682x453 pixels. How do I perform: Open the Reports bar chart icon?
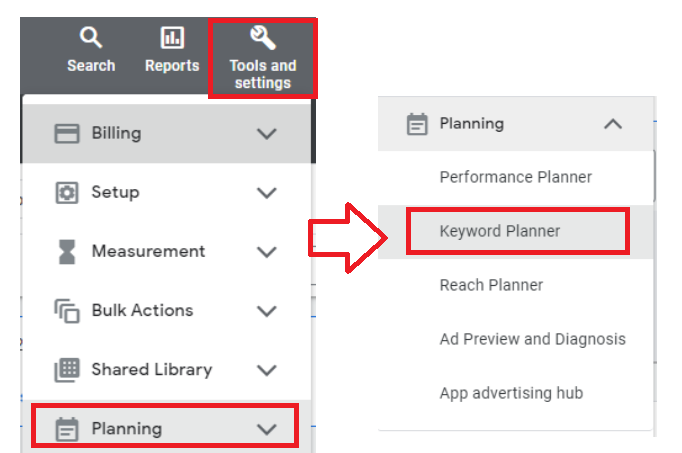point(172,37)
